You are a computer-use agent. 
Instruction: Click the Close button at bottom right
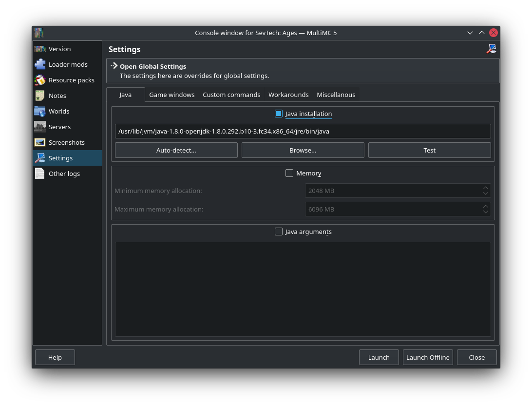pos(476,357)
